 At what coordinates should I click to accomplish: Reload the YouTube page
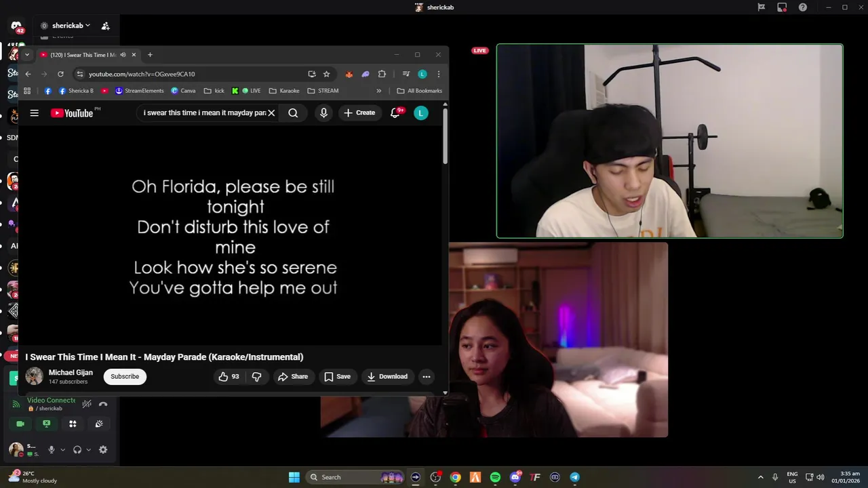60,74
